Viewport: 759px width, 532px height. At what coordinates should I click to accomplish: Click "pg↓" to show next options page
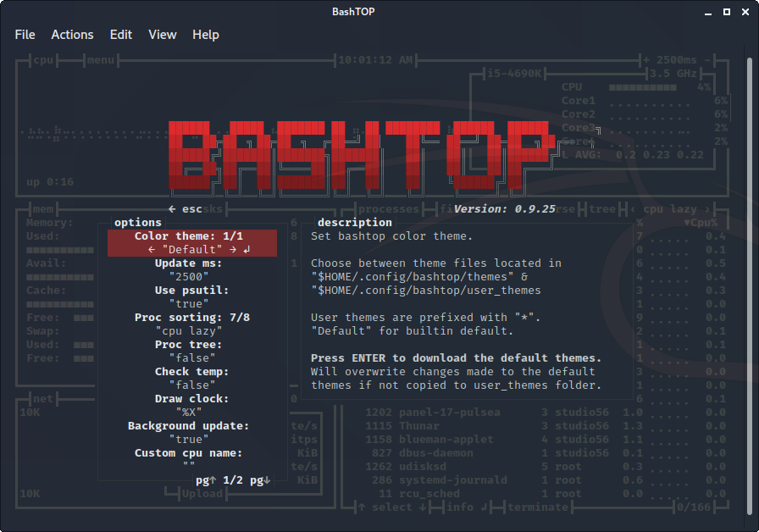pyautogui.click(x=260, y=479)
